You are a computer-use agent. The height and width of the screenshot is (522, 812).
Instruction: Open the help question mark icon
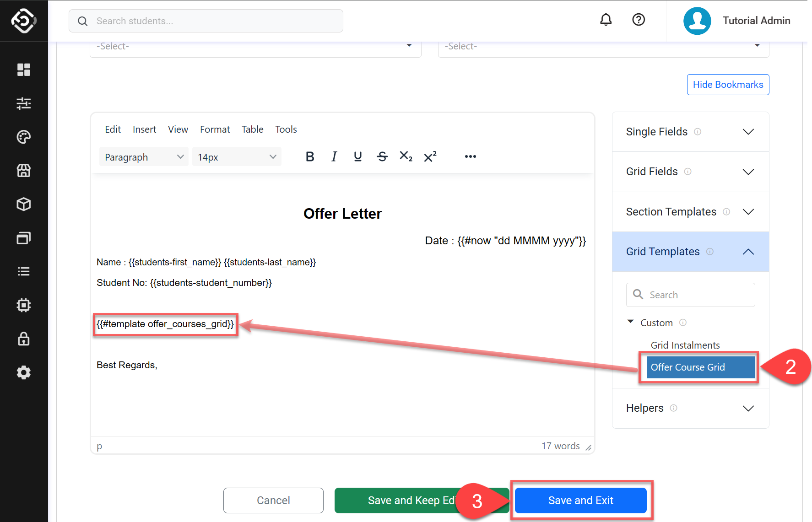[639, 20]
